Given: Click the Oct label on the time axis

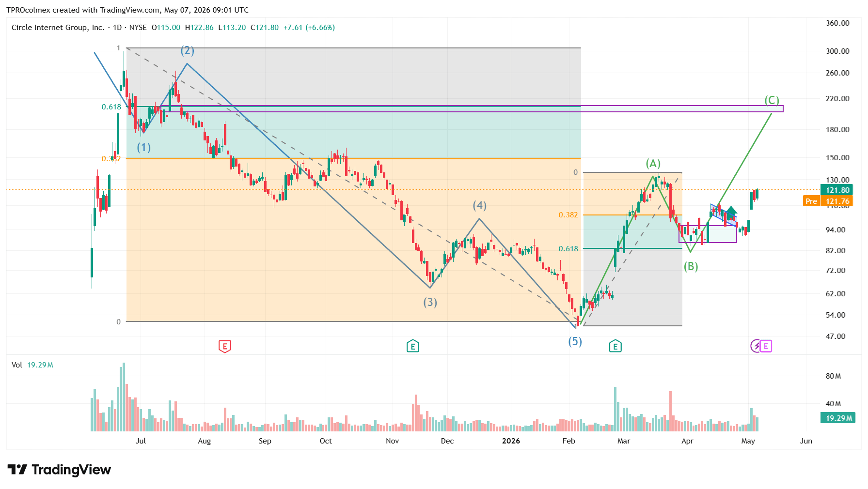Looking at the screenshot, I should [326, 441].
